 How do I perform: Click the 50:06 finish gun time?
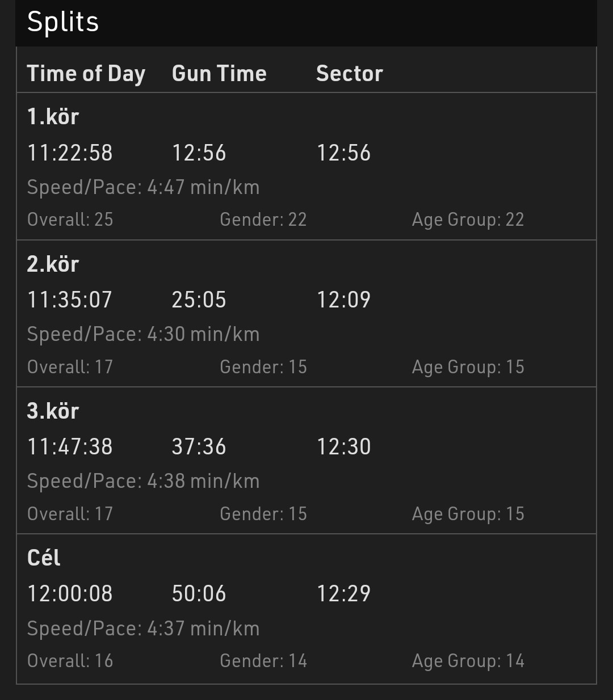[199, 594]
